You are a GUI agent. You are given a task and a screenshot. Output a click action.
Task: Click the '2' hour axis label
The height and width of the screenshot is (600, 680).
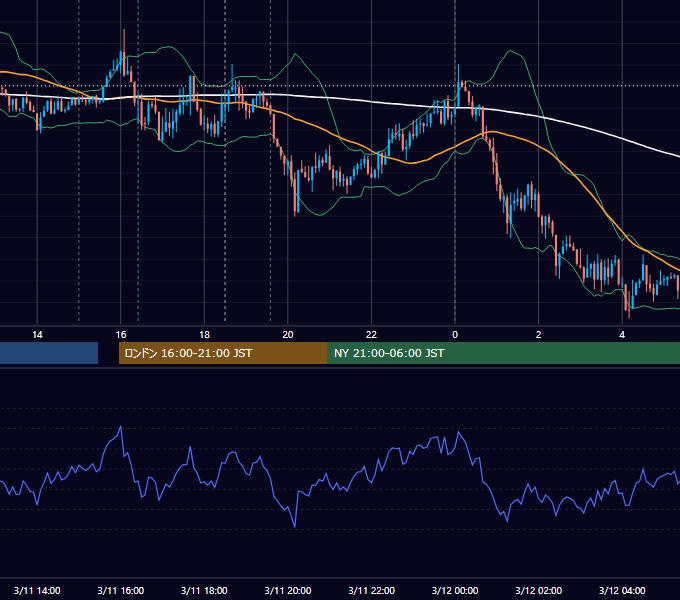coord(539,335)
